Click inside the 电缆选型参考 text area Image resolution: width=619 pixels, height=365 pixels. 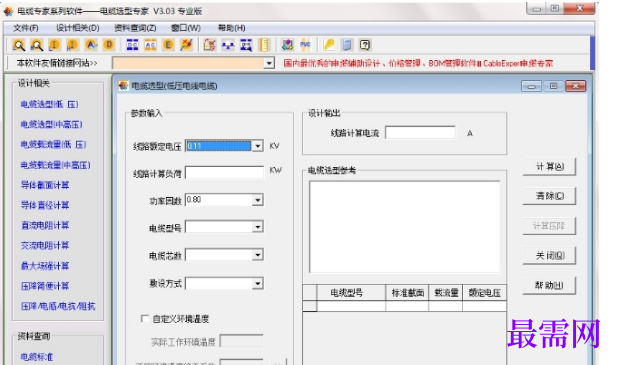coord(405,227)
